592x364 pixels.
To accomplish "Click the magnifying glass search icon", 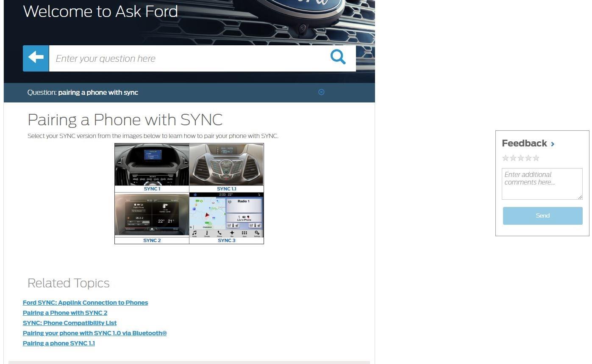I will click(x=338, y=57).
